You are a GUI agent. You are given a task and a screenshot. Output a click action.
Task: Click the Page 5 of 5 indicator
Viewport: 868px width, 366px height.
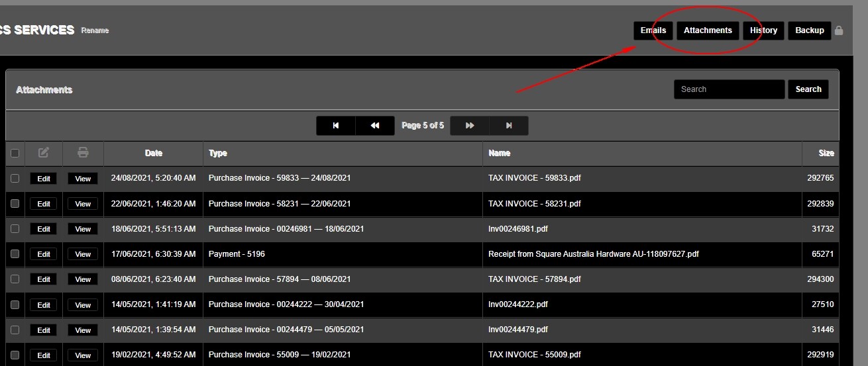pyautogui.click(x=423, y=125)
